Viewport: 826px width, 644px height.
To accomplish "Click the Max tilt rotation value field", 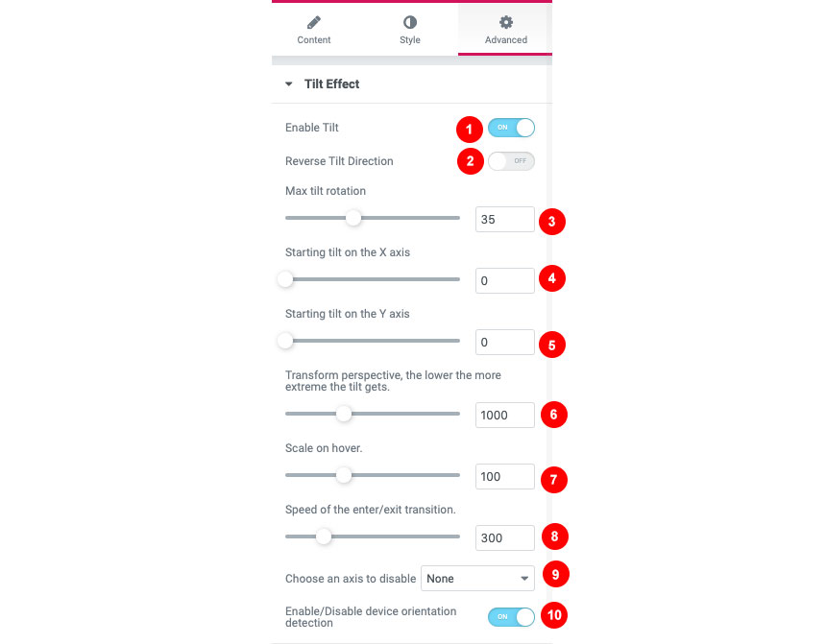I will coord(504,220).
